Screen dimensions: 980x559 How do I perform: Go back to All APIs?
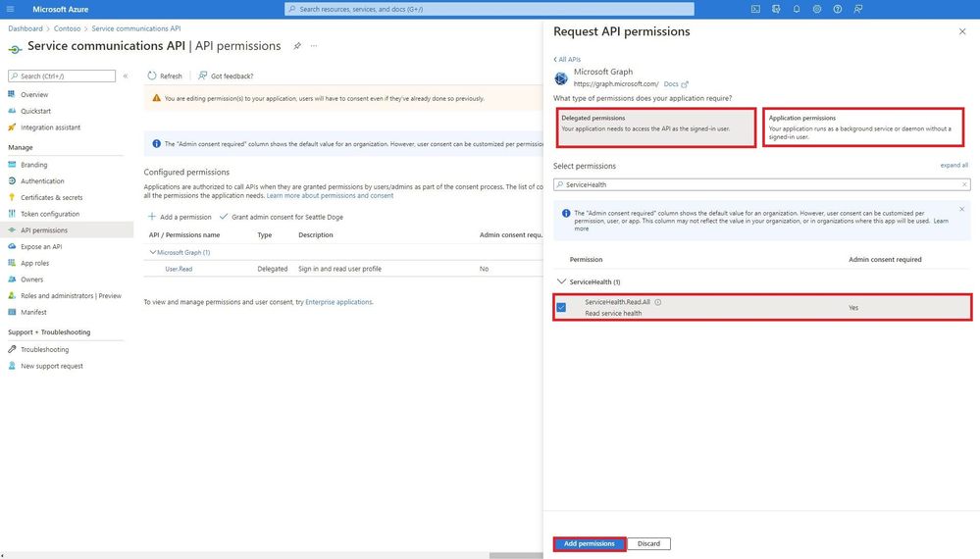567,60
